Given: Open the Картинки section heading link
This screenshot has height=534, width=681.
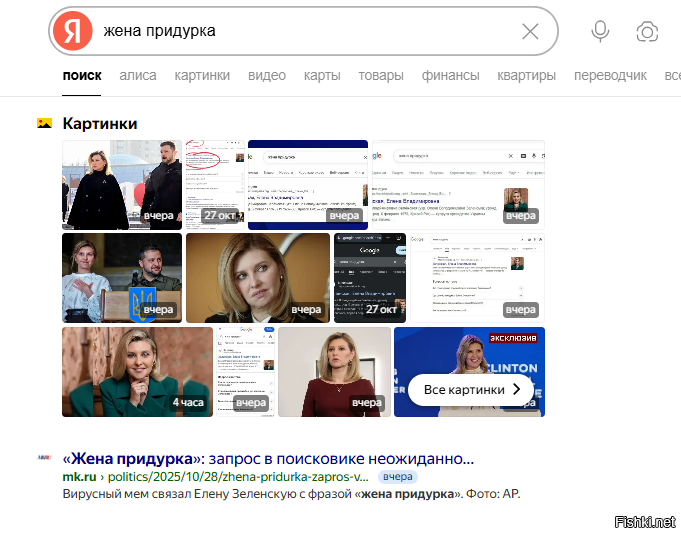Looking at the screenshot, I should click(99, 123).
